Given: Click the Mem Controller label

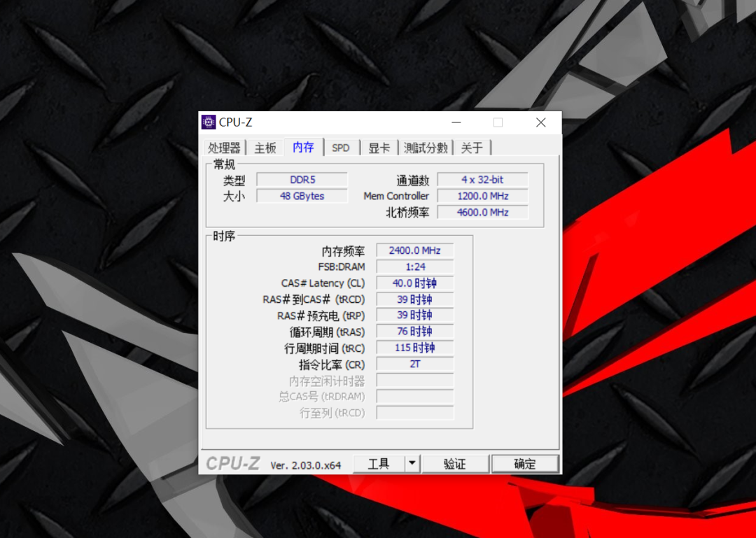Looking at the screenshot, I should pyautogui.click(x=396, y=196).
